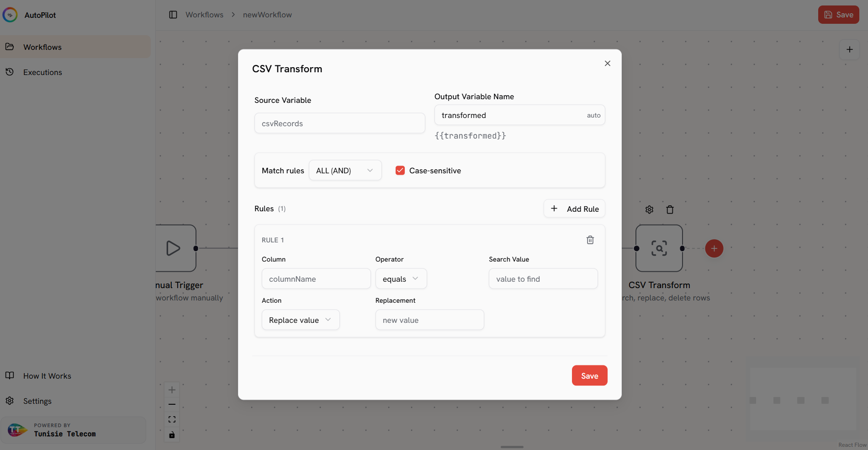
Task: Select the CSV Transform node icon
Action: (659, 248)
